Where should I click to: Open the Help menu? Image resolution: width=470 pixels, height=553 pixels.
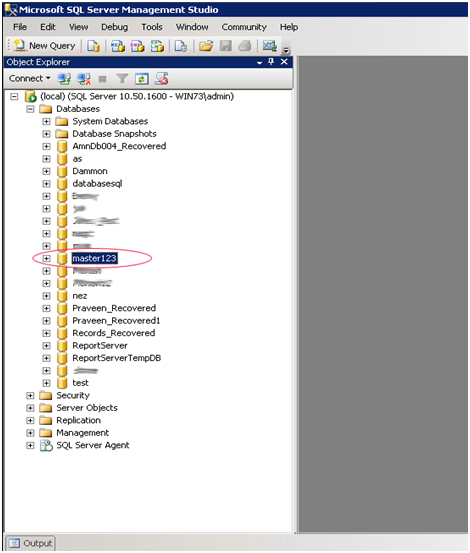coord(289,27)
